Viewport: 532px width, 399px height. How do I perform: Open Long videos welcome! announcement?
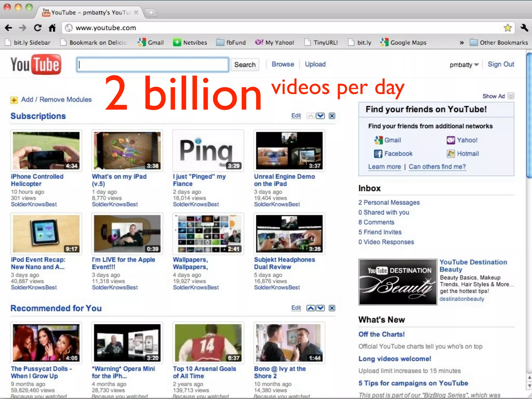[395, 359]
